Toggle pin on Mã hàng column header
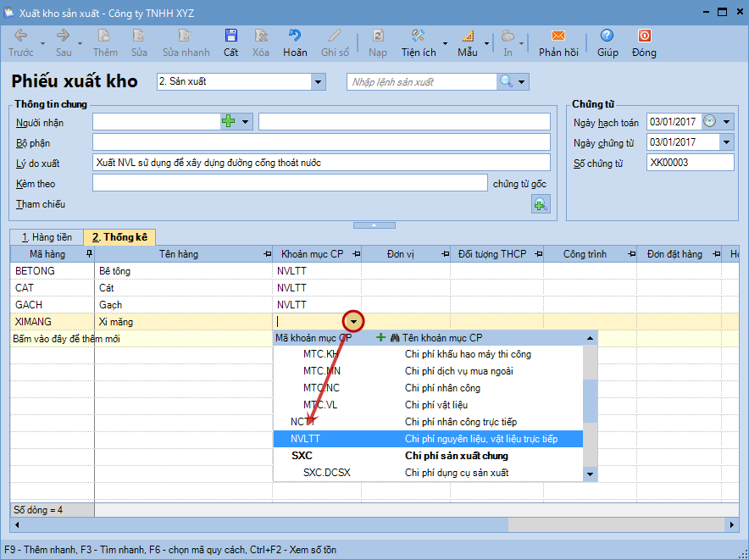The height and width of the screenshot is (560, 749). (x=89, y=254)
